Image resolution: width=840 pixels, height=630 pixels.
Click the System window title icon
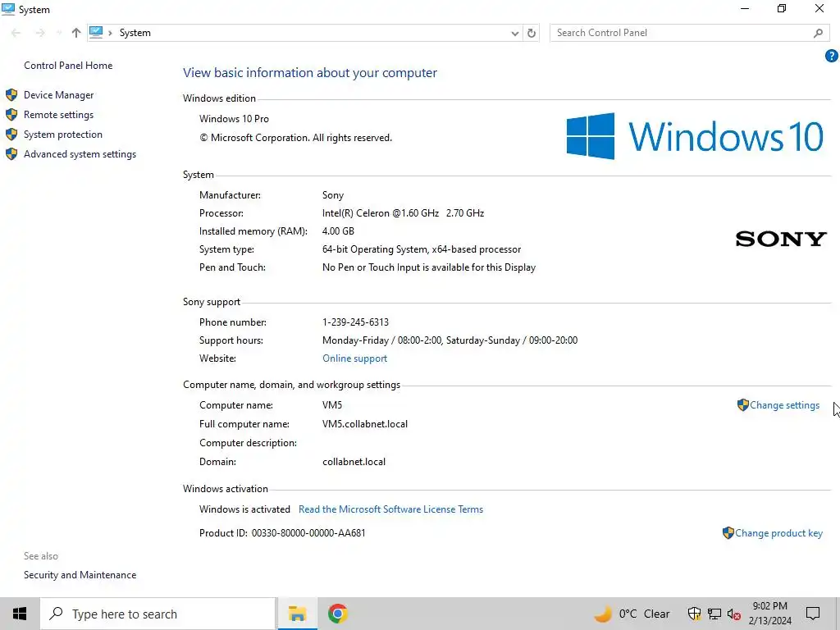pyautogui.click(x=8, y=9)
